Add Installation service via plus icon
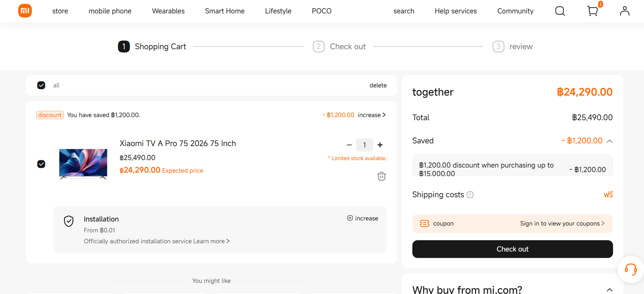Viewport: 644px width, 294px height. pyautogui.click(x=350, y=218)
